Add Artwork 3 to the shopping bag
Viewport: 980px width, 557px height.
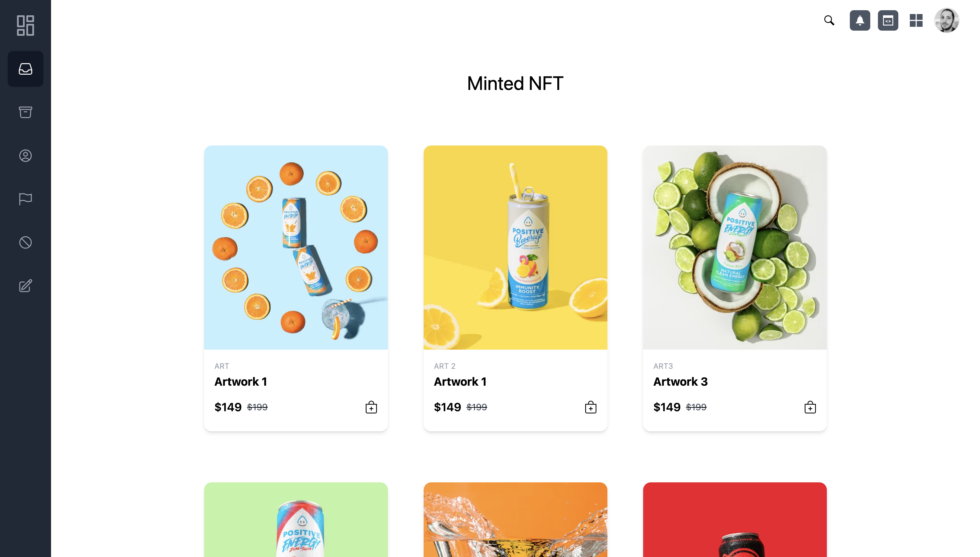click(810, 407)
